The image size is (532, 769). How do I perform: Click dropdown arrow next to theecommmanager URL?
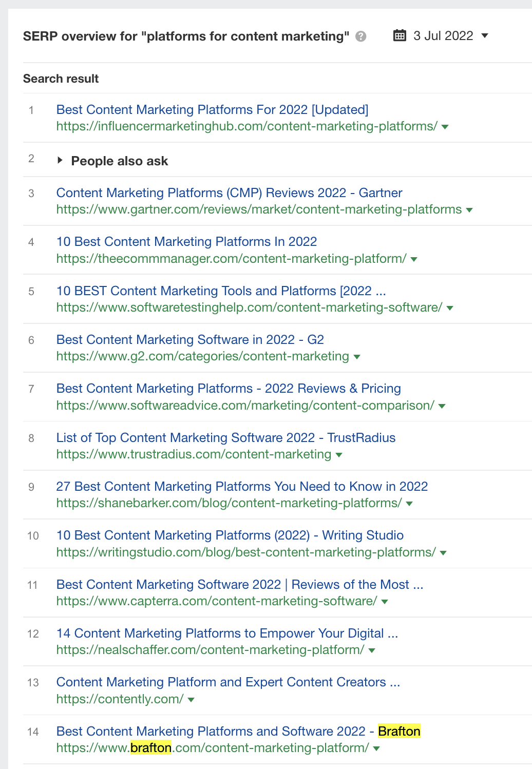[414, 259]
